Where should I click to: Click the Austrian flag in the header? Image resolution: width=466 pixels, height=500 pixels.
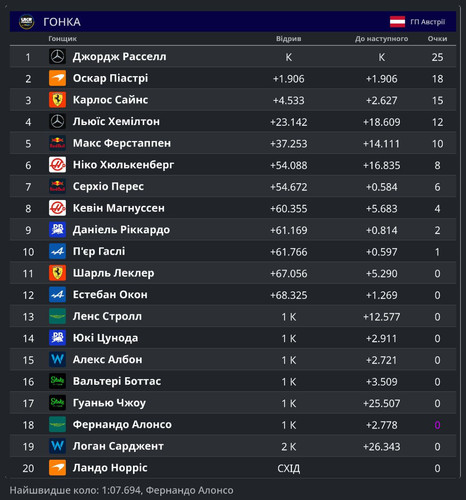(x=397, y=22)
